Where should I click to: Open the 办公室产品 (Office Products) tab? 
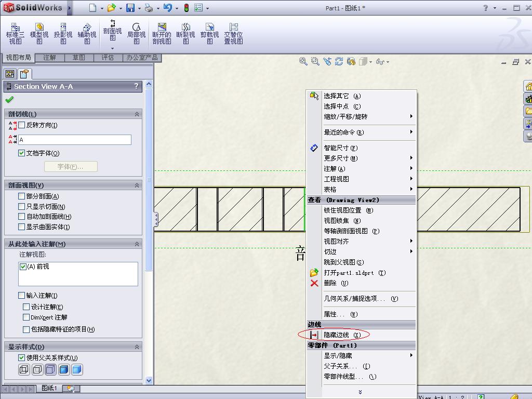142,58
